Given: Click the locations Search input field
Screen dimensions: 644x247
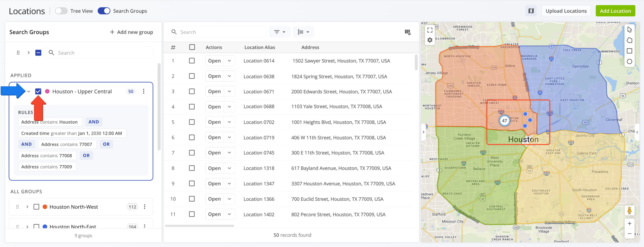Looking at the screenshot, I should (218, 32).
